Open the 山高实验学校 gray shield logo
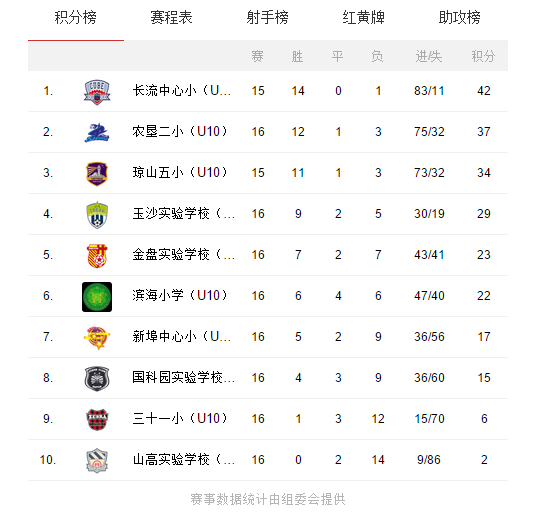The image size is (541, 517). 97,461
